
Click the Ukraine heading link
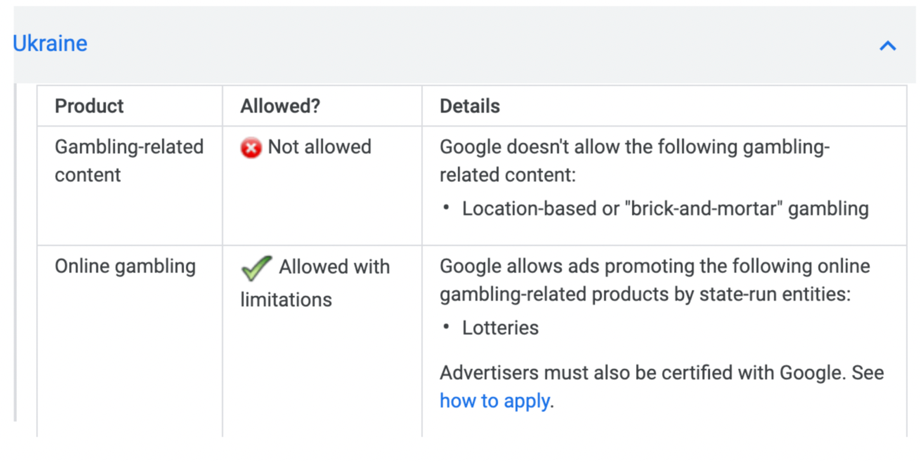point(50,43)
